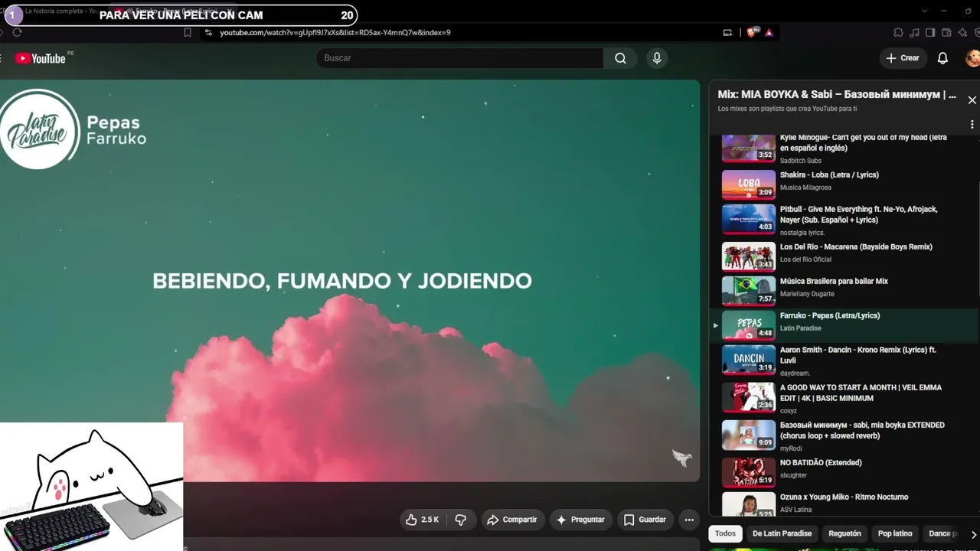Toggle the browser sidebar panel icon
This screenshot has height=551, width=980.
[930, 32]
